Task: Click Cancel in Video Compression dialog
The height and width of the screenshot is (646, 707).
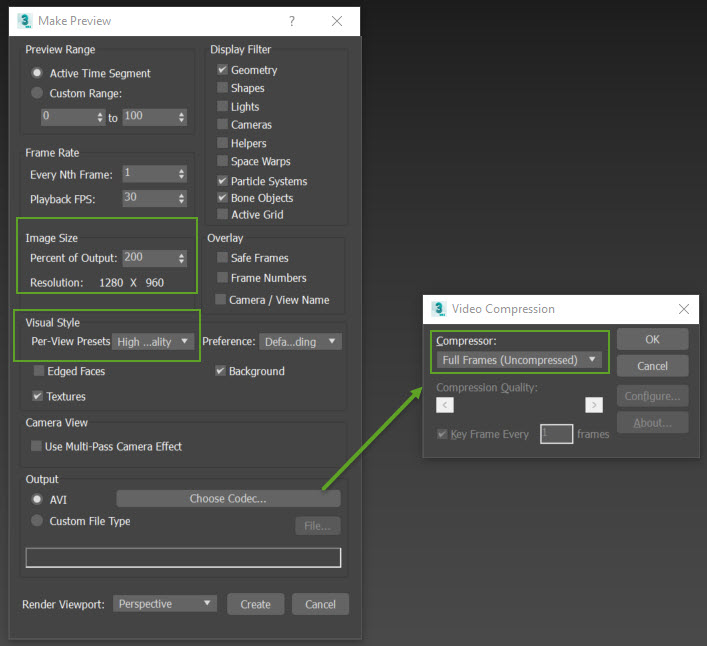Action: (x=652, y=366)
